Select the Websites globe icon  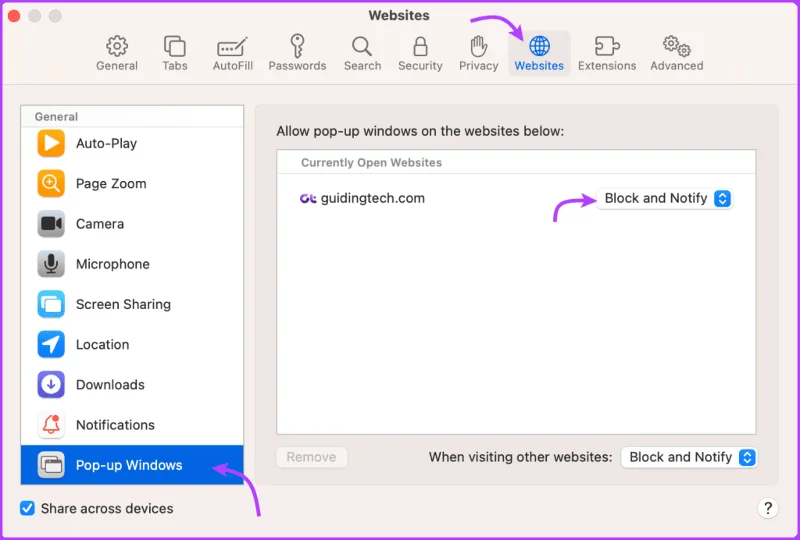(539, 46)
